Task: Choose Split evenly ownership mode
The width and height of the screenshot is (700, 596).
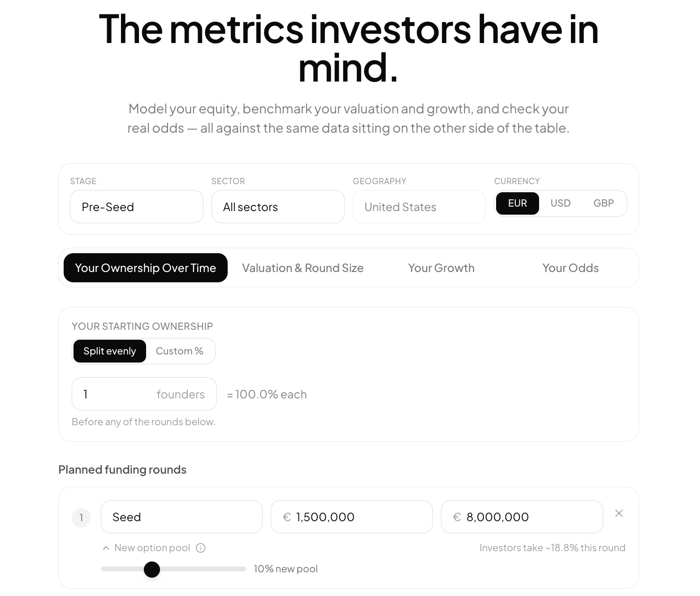Action: point(109,351)
